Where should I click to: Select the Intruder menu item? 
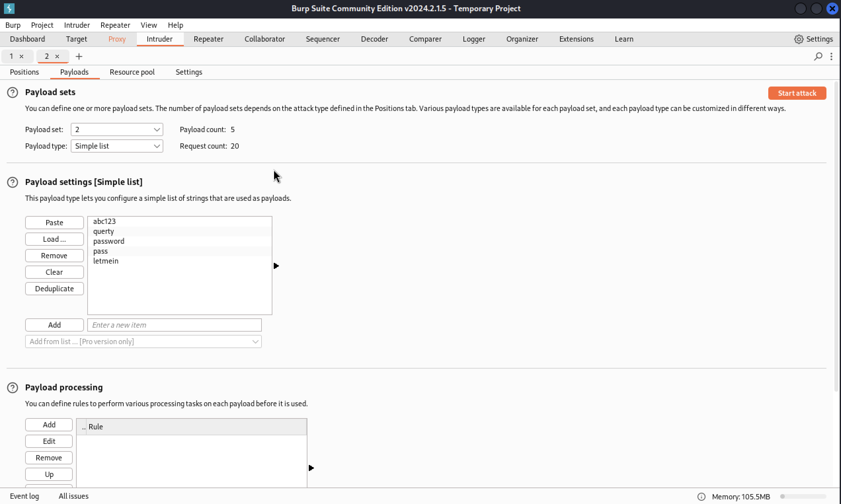[x=76, y=25]
